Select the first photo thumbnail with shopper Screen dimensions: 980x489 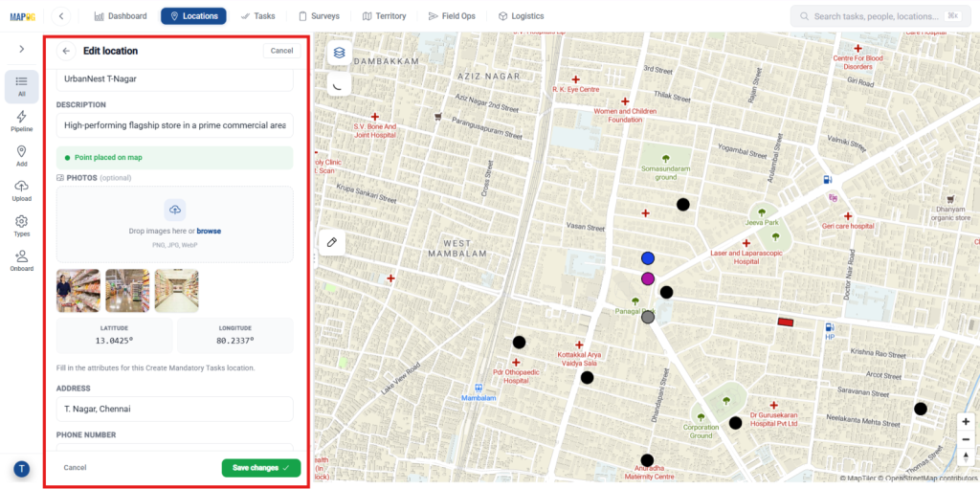coord(78,291)
